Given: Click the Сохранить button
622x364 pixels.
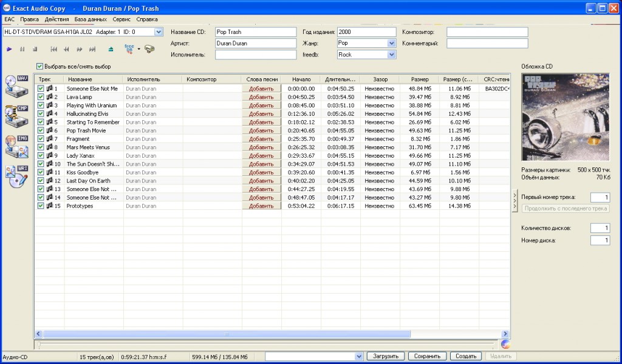Looking at the screenshot, I should (x=427, y=356).
